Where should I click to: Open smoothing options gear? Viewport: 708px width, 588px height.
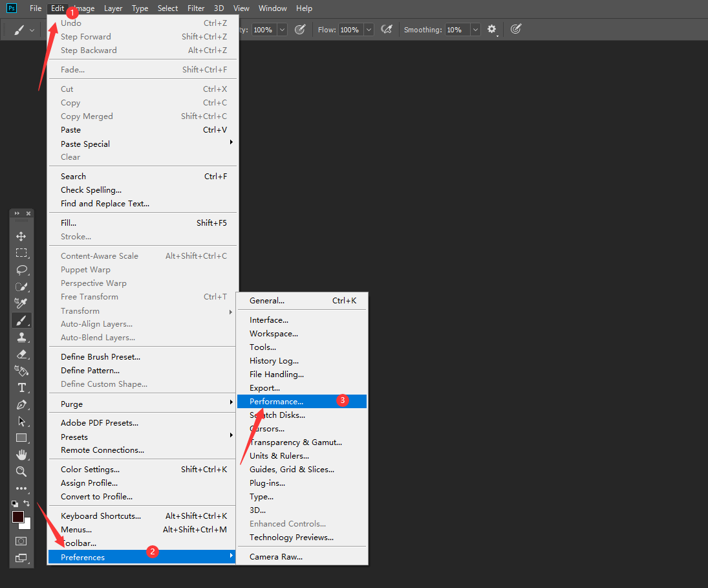click(491, 29)
